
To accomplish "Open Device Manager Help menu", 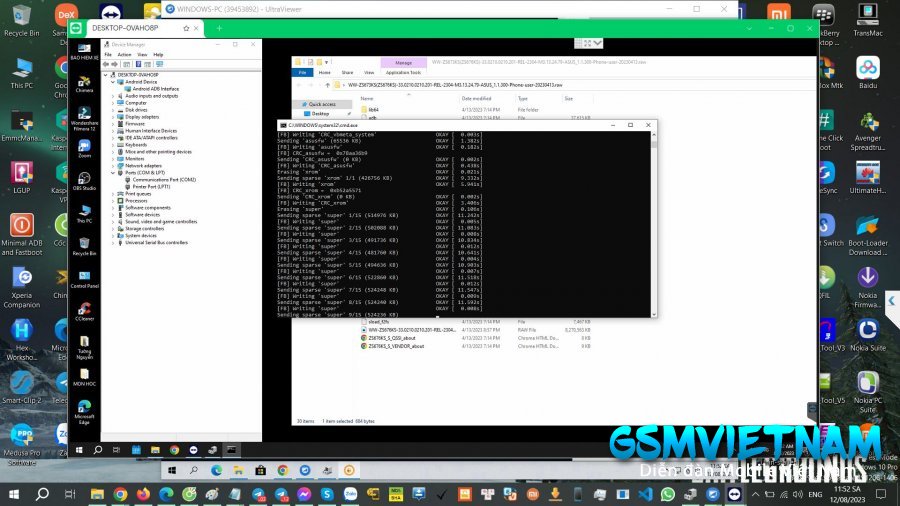I will coord(158,55).
